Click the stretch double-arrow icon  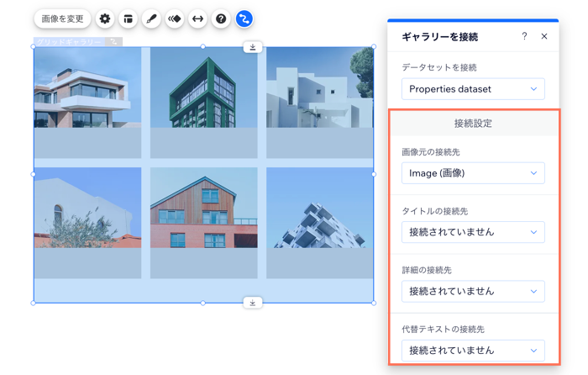[197, 18]
